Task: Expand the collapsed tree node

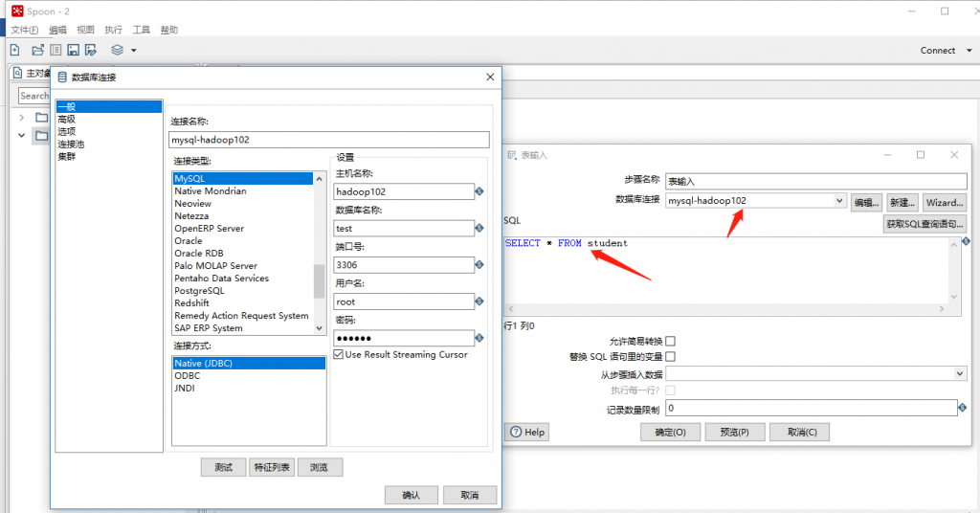Action: coord(22,118)
